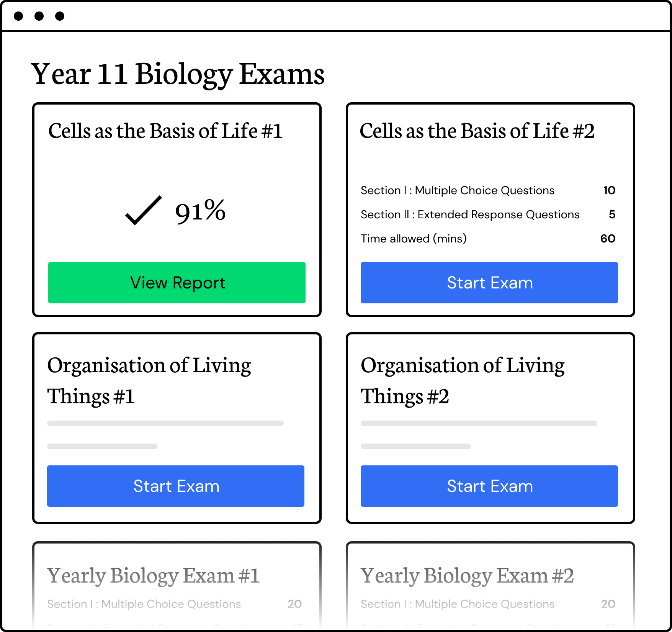Open the Organisation of Living Things #2 card title
672x632 pixels.
463,380
